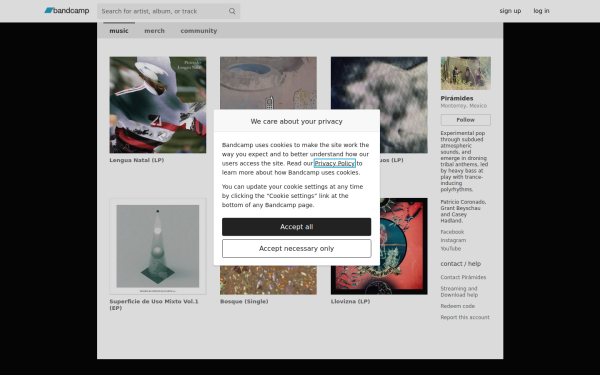Click the contact / help heading
The image size is (600, 375).
pos(461,264)
